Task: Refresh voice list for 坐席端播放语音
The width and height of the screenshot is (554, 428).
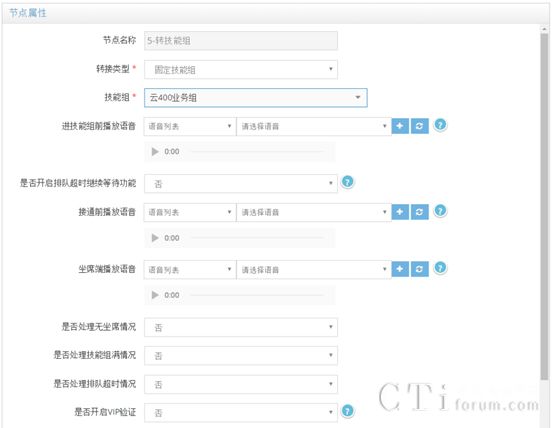Action: tap(419, 269)
